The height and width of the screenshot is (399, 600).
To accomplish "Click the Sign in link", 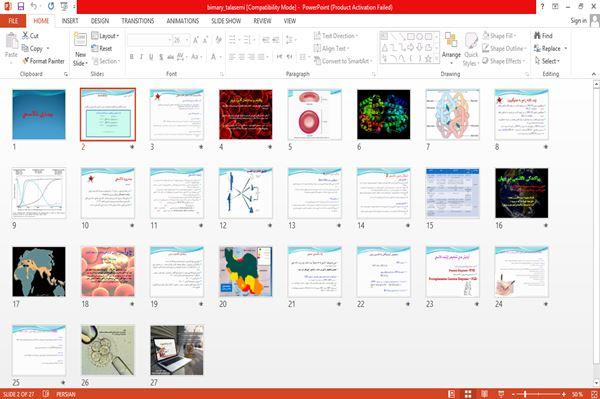I will [x=578, y=21].
